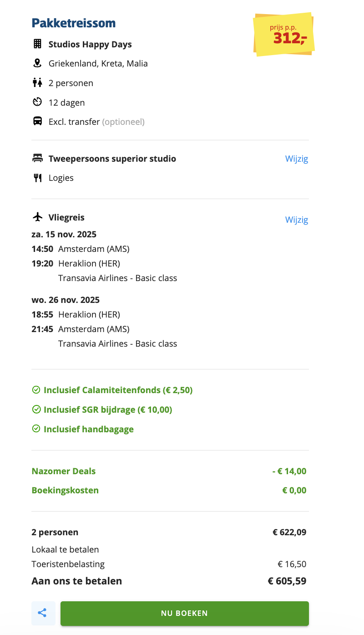The image size is (364, 635).
Task: Click the fork and knife icon by Logies
Action: 37,178
